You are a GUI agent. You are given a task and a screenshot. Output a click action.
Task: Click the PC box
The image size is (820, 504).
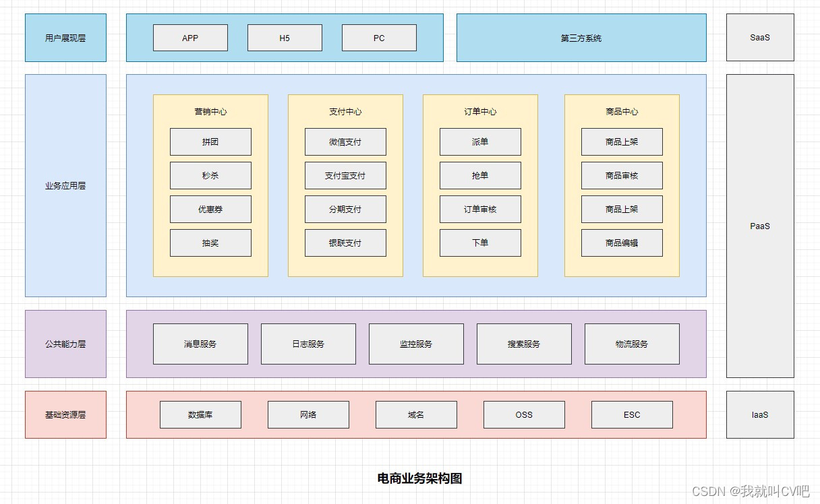pyautogui.click(x=380, y=38)
